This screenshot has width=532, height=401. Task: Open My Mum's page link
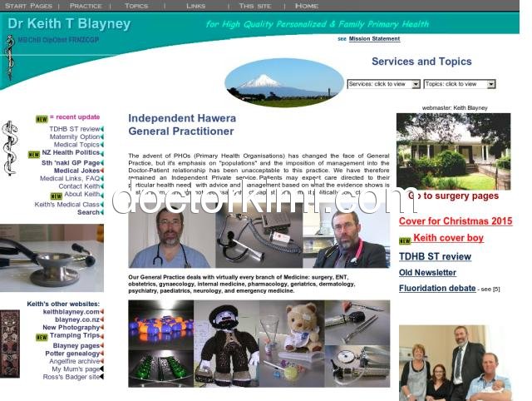[x=76, y=369]
